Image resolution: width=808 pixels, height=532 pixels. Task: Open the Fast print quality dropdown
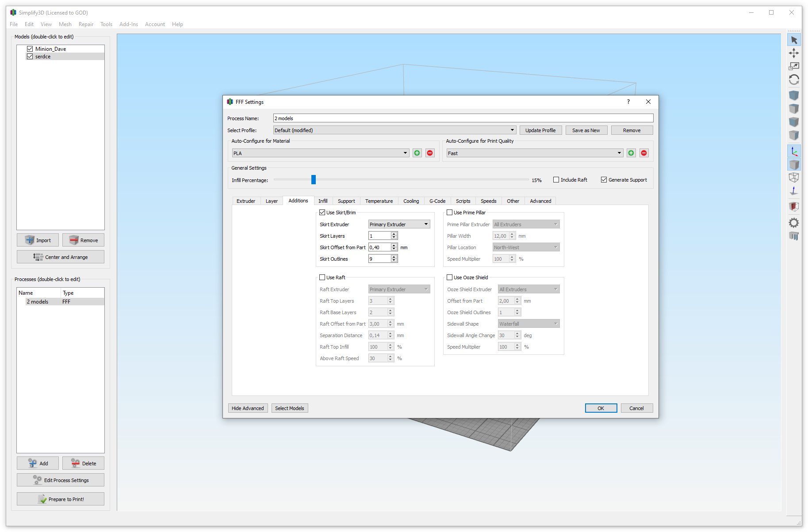click(x=535, y=153)
